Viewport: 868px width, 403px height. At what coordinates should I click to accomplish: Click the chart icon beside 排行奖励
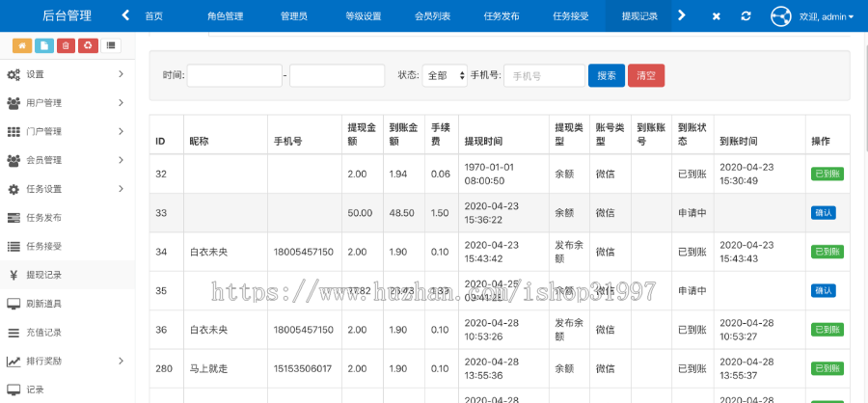coord(14,362)
